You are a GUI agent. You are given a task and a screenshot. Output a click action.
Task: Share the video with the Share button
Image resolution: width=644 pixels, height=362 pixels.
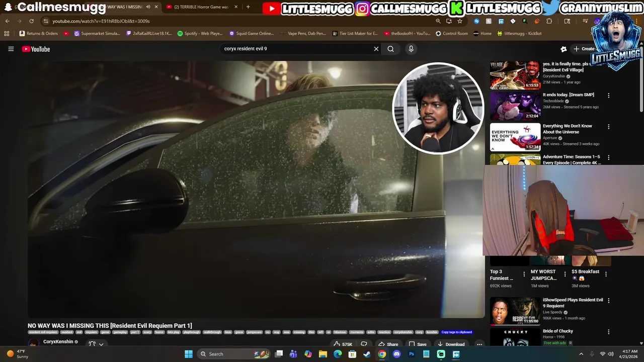(x=388, y=344)
